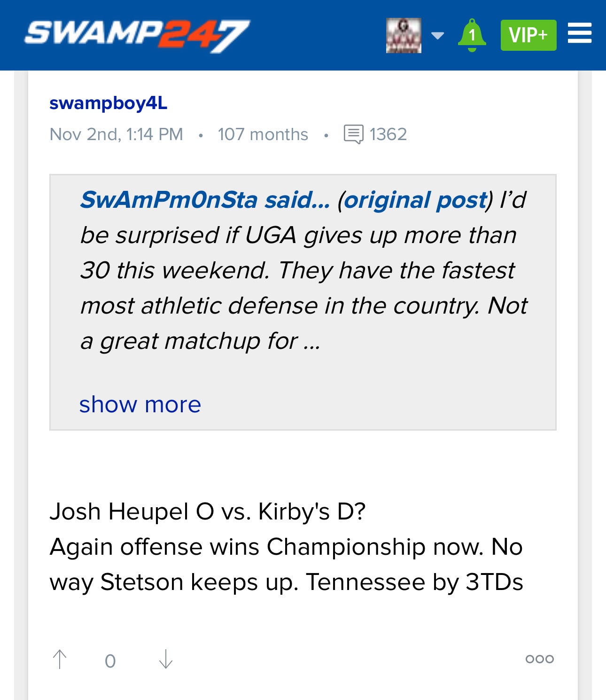Upvote swampboy4L's post
Screen dimensions: 606x700
click(x=60, y=659)
